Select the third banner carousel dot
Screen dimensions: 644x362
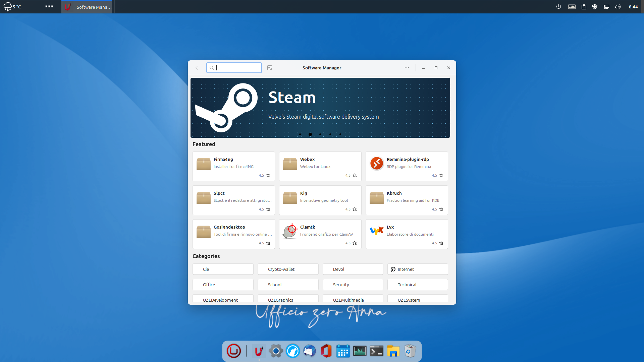[320, 134]
